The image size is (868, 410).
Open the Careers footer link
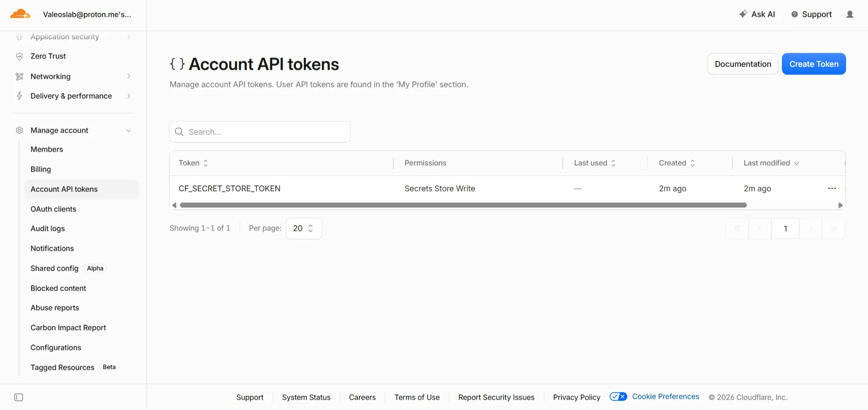tap(362, 397)
